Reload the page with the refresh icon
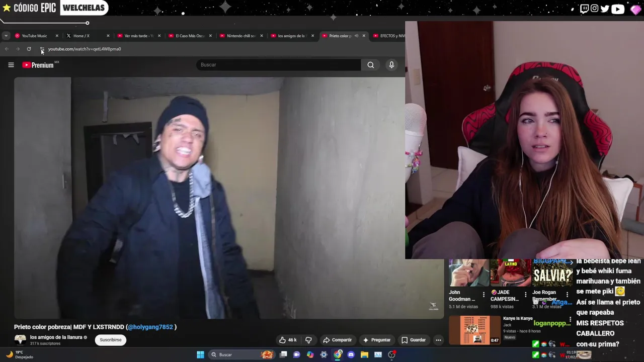The image size is (644, 362). click(29, 49)
